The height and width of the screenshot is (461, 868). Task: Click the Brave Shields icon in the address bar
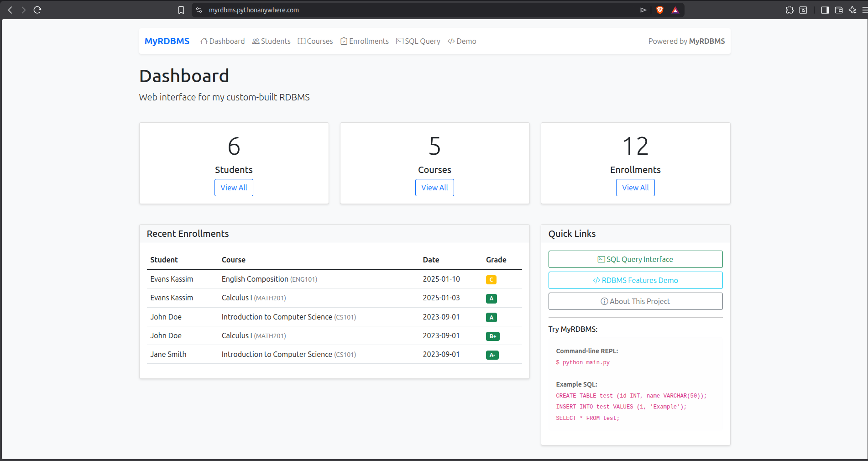coord(659,10)
